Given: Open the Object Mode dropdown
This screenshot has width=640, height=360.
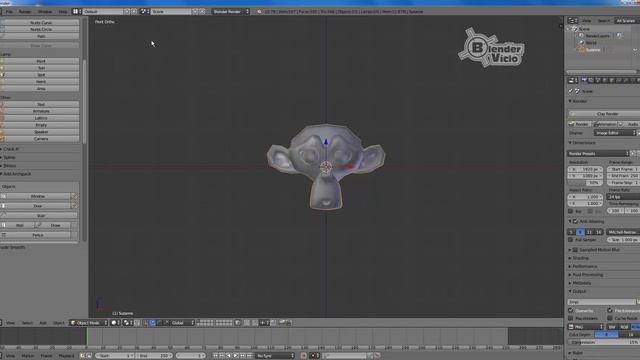Looking at the screenshot, I should tap(89, 323).
